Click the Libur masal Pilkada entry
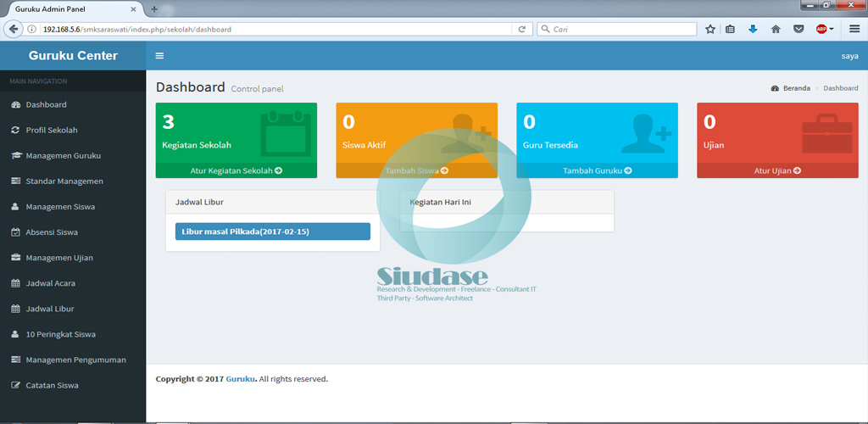This screenshot has height=424, width=868. click(x=272, y=232)
